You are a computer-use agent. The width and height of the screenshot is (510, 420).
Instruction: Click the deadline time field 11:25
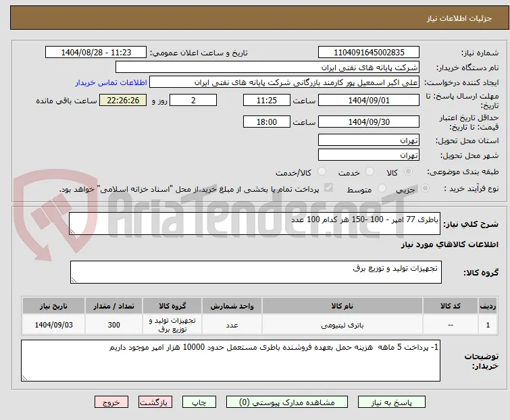tap(267, 100)
